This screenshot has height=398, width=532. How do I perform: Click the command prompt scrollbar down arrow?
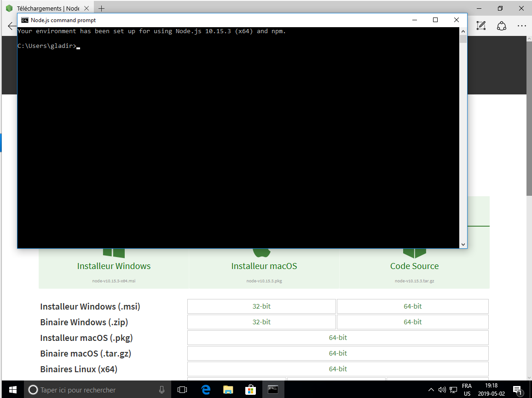[x=463, y=245]
